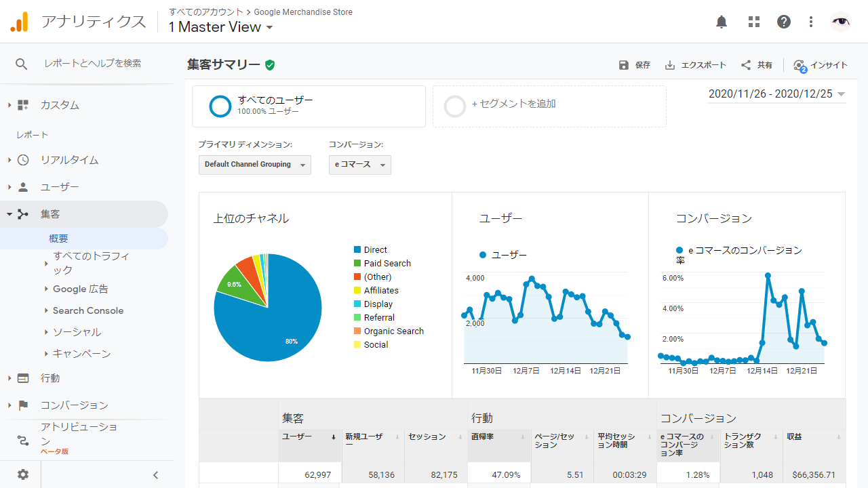Open the eコマース conversion dropdown
The image size is (868, 488).
pos(360,165)
